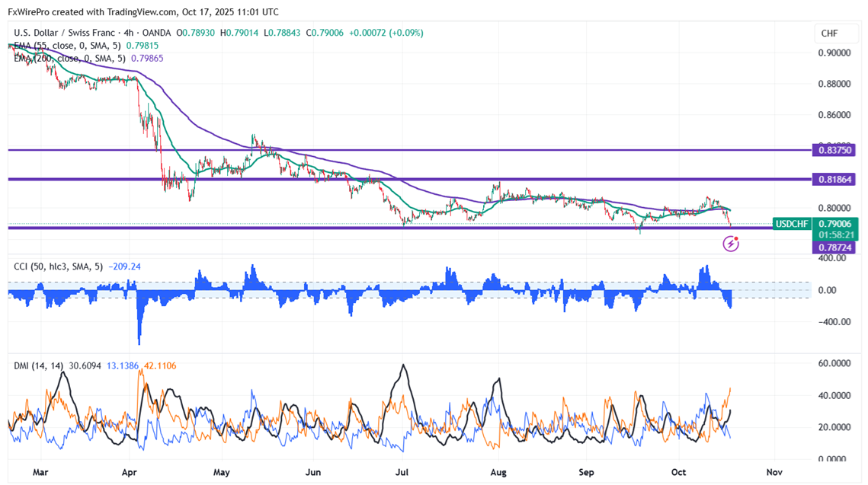Click the Jul label on time axis
The height and width of the screenshot is (485, 868).
(x=402, y=472)
